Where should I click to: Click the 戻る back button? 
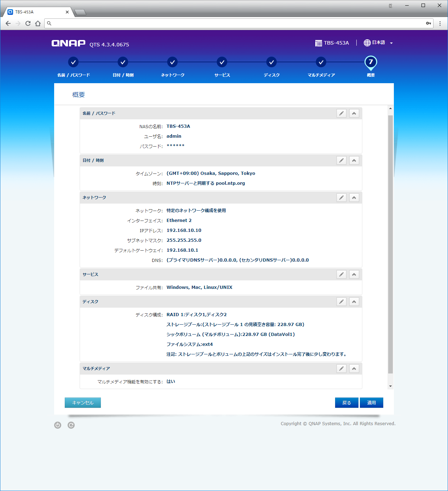346,402
